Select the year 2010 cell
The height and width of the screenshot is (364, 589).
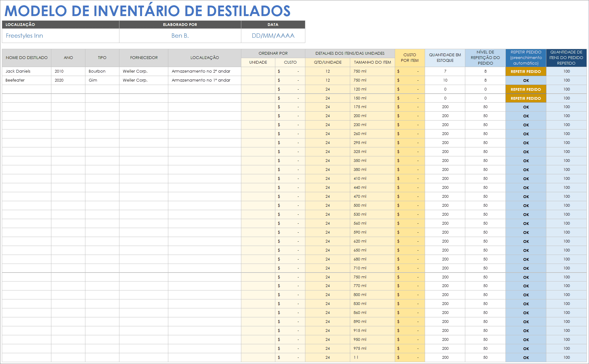tap(68, 71)
